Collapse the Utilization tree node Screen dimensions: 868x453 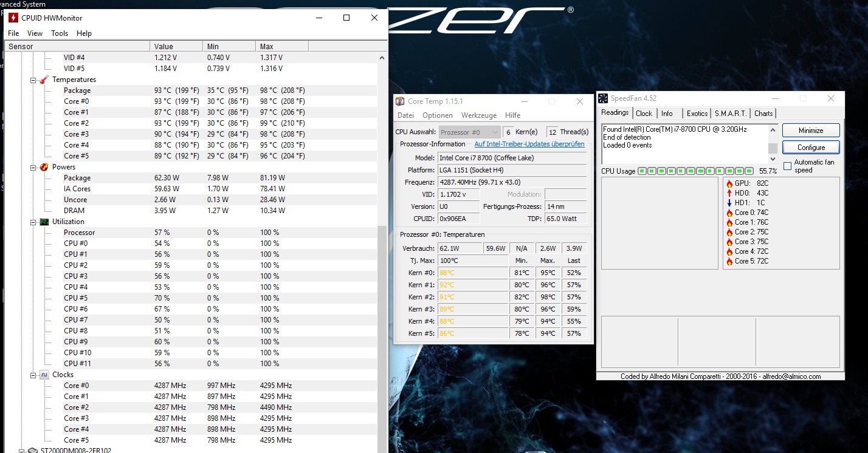point(33,222)
